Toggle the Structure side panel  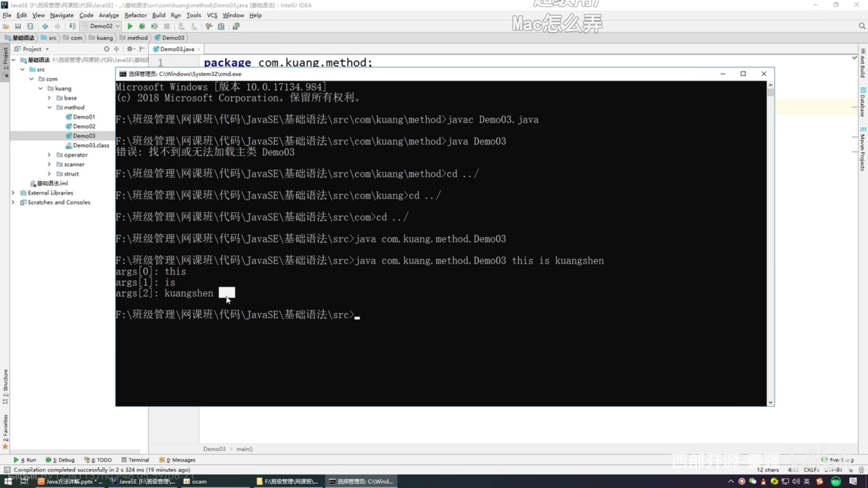[5, 386]
